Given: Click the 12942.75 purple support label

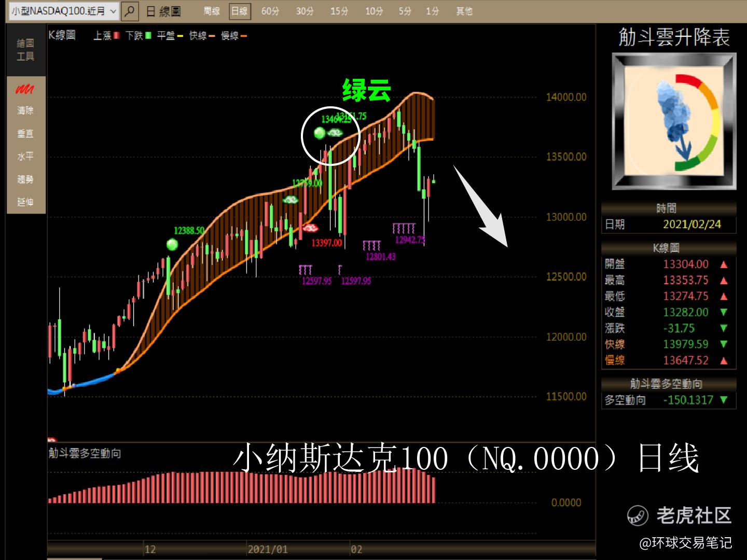Looking at the screenshot, I should 410,240.
